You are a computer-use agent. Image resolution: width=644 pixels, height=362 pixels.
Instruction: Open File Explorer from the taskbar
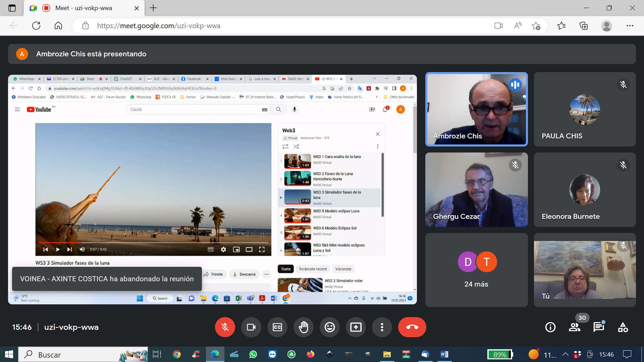click(387, 354)
